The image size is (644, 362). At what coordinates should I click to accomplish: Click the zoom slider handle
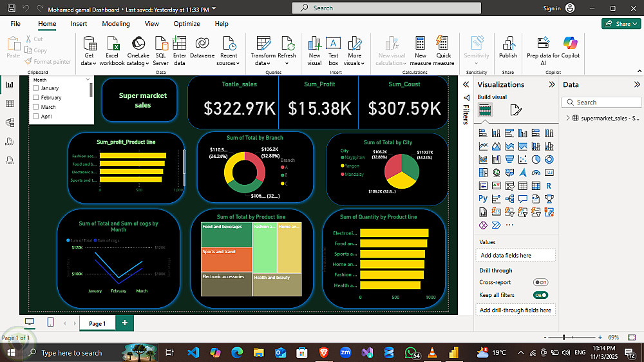(564, 338)
